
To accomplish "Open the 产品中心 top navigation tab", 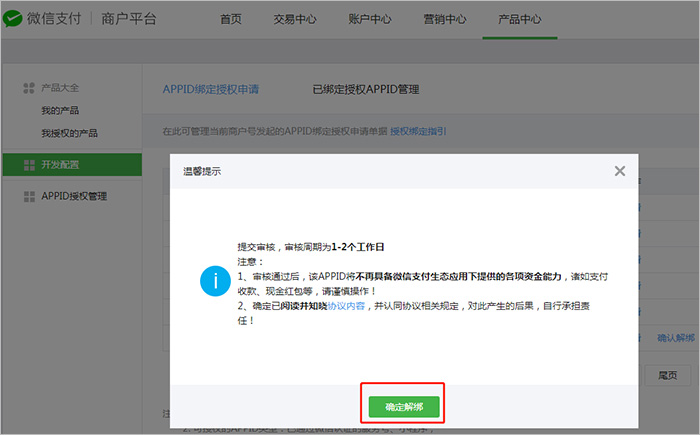I will coord(520,19).
